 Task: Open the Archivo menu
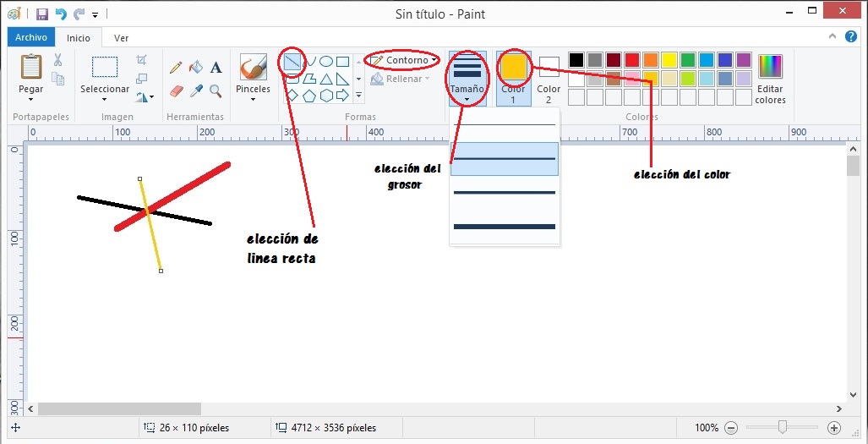[31, 38]
